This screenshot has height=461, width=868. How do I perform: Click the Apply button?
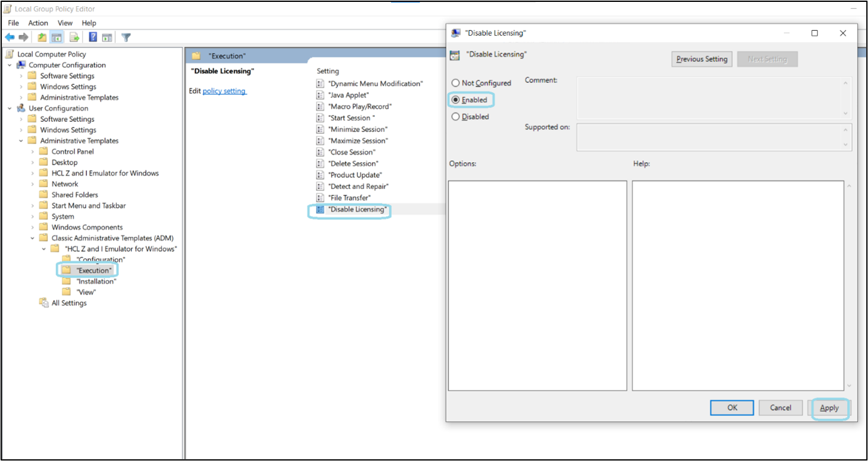pyautogui.click(x=829, y=408)
